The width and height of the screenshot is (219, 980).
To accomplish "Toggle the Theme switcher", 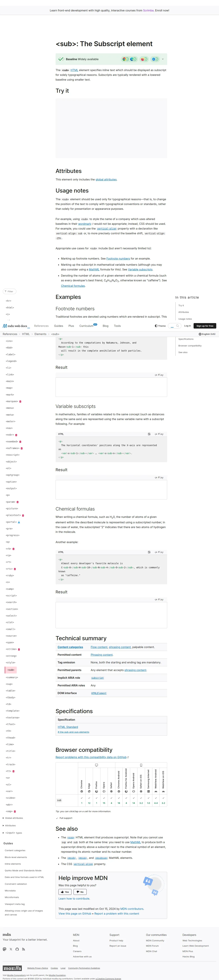I will [x=160, y=326].
